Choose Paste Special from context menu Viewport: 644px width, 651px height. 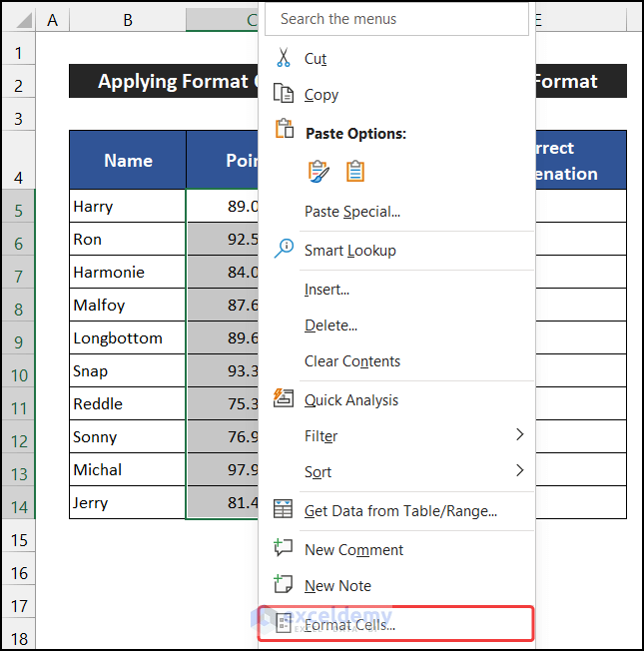click(352, 212)
